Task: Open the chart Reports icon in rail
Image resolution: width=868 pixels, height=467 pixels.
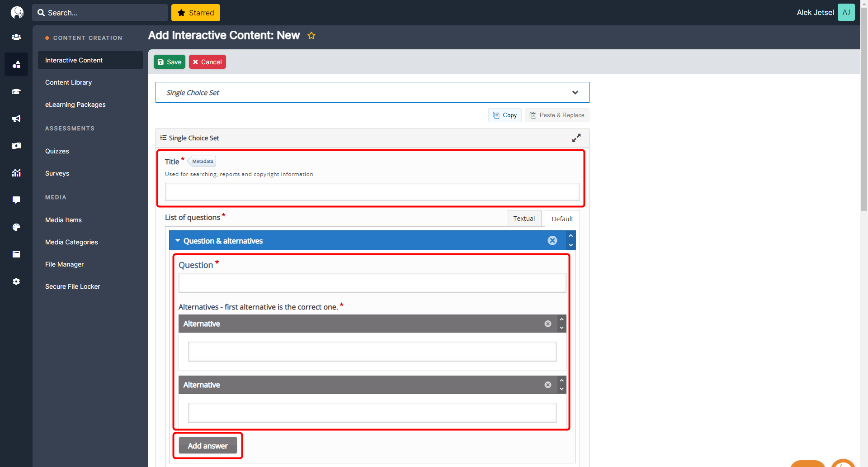Action: point(16,173)
